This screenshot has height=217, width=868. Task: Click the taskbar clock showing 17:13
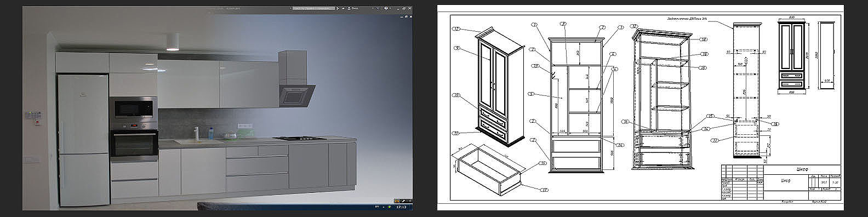point(401,207)
